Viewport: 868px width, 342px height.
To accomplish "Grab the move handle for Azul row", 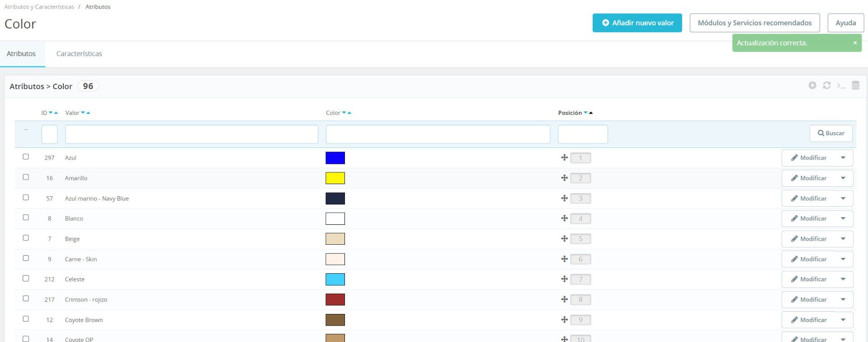I will click(x=564, y=157).
